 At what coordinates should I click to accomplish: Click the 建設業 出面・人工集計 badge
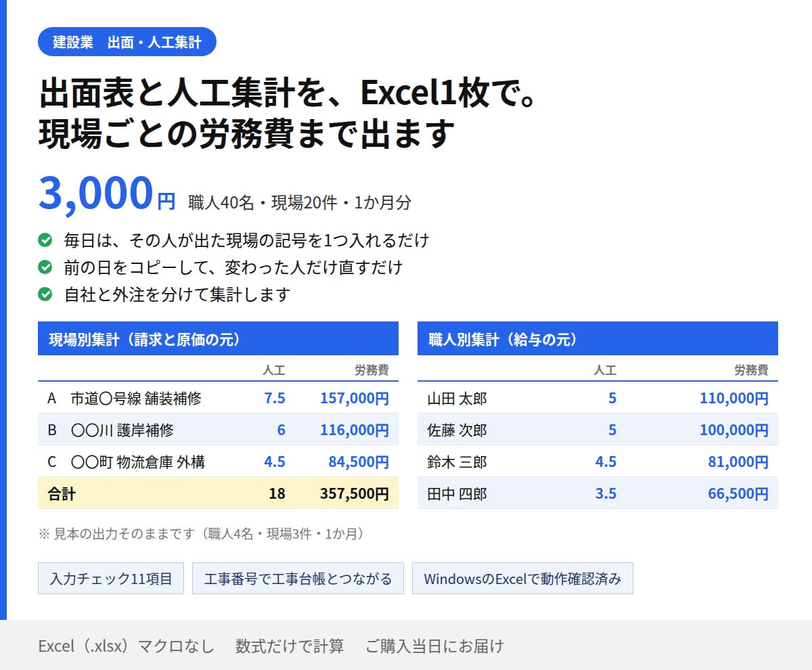pos(127,42)
